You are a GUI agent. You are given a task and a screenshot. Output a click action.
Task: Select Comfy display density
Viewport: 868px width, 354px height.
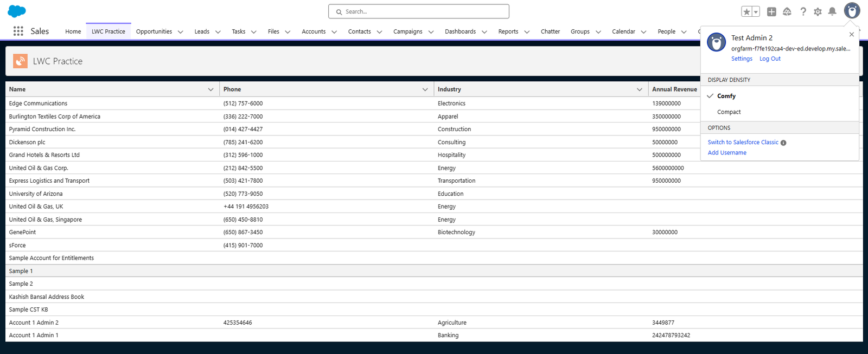726,96
